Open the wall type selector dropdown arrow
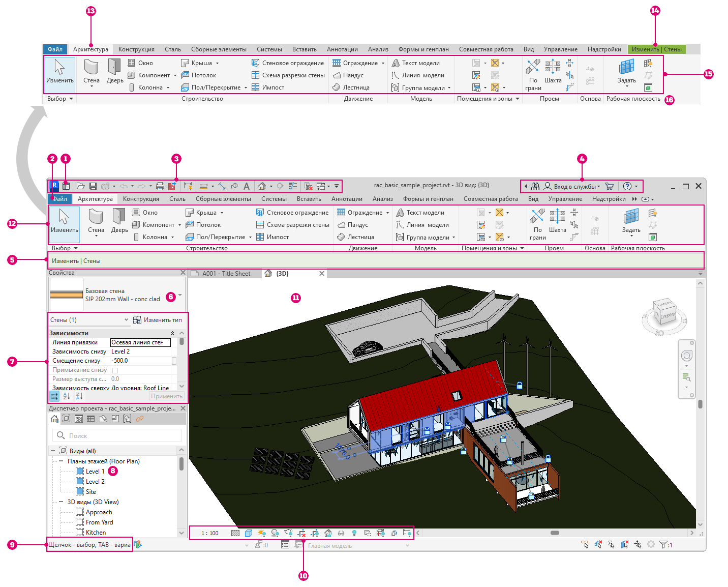The height and width of the screenshot is (587, 728). [180, 295]
